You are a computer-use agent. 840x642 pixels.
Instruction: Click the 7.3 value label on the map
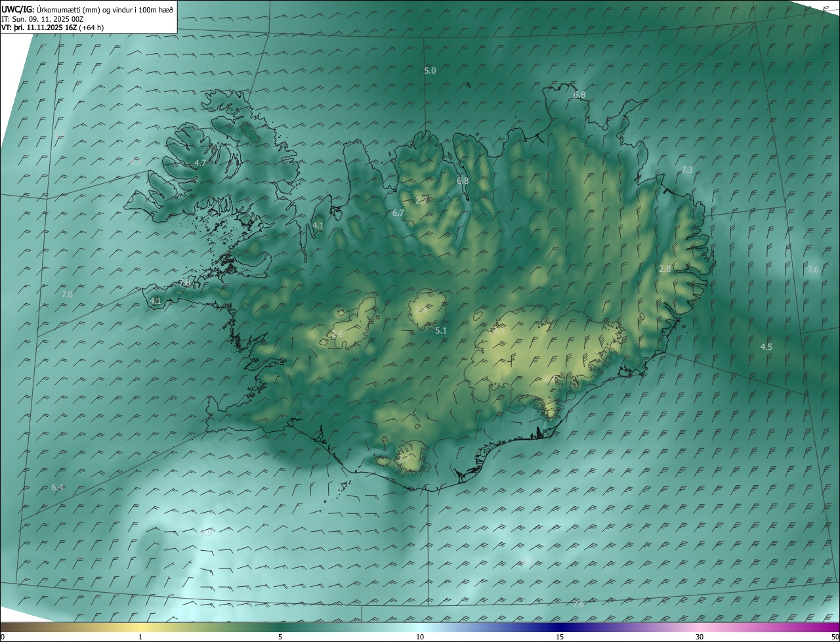pyautogui.click(x=686, y=169)
